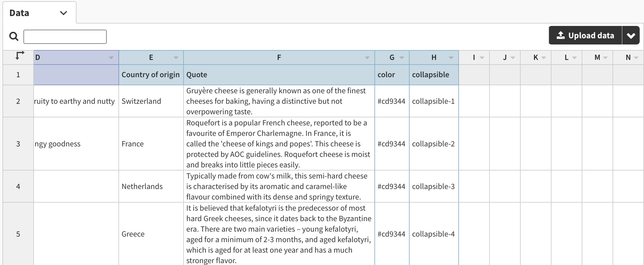Open column N dropdown arrow
Image resolution: width=644 pixels, height=265 pixels.
coord(636,58)
